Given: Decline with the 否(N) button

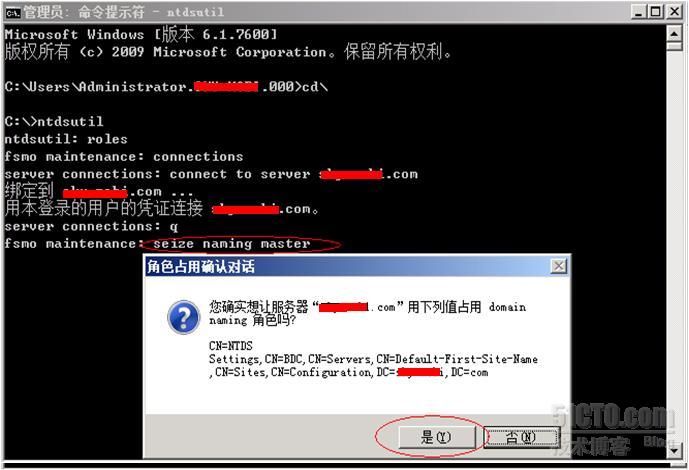Looking at the screenshot, I should 521,437.
